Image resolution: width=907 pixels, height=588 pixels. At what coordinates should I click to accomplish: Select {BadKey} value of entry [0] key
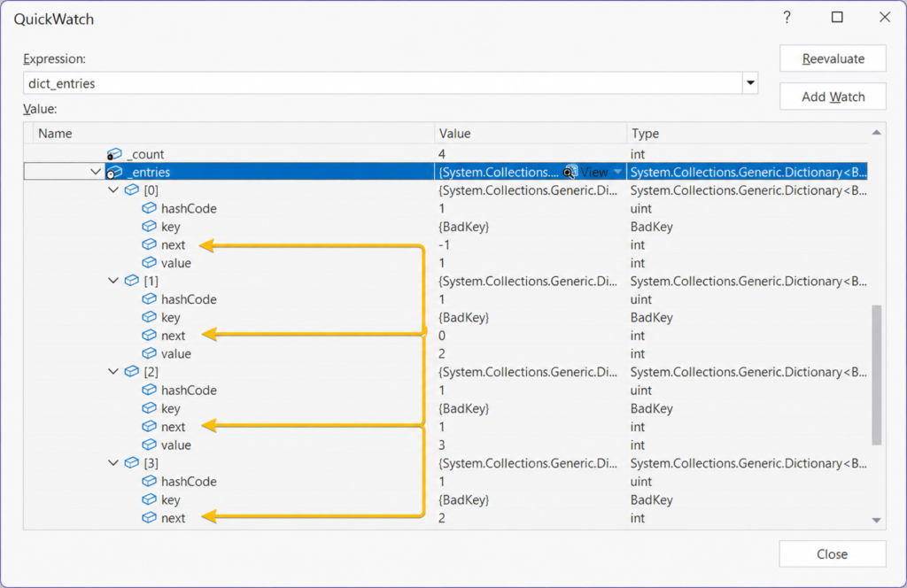pos(464,226)
